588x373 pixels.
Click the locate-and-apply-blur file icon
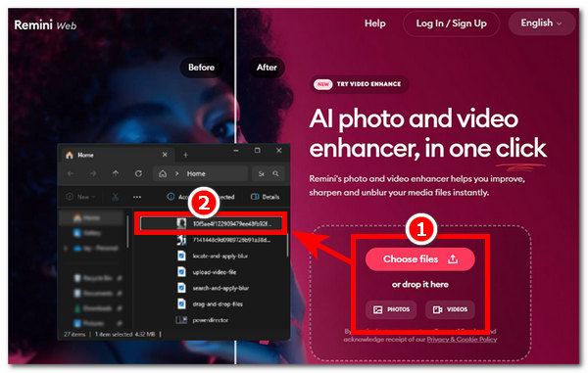point(181,256)
